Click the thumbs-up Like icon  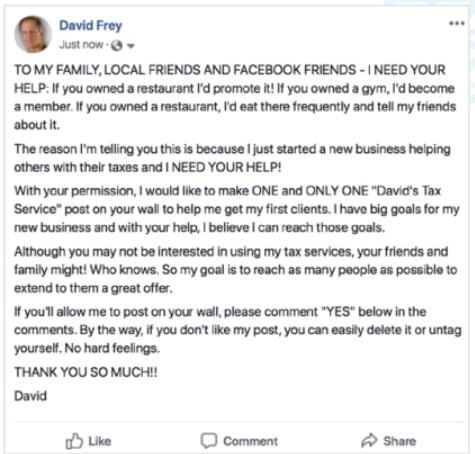(74, 441)
